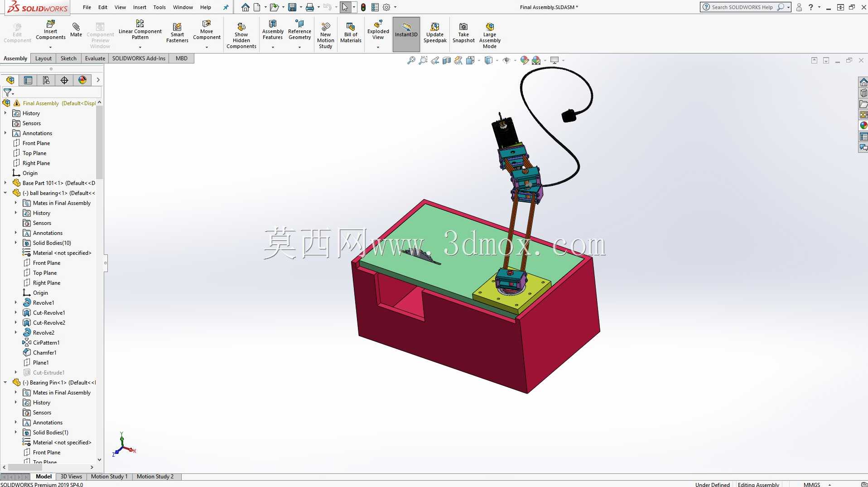Image resolution: width=868 pixels, height=487 pixels.
Task: Open the PropertyManager tab
Action: coord(28,80)
